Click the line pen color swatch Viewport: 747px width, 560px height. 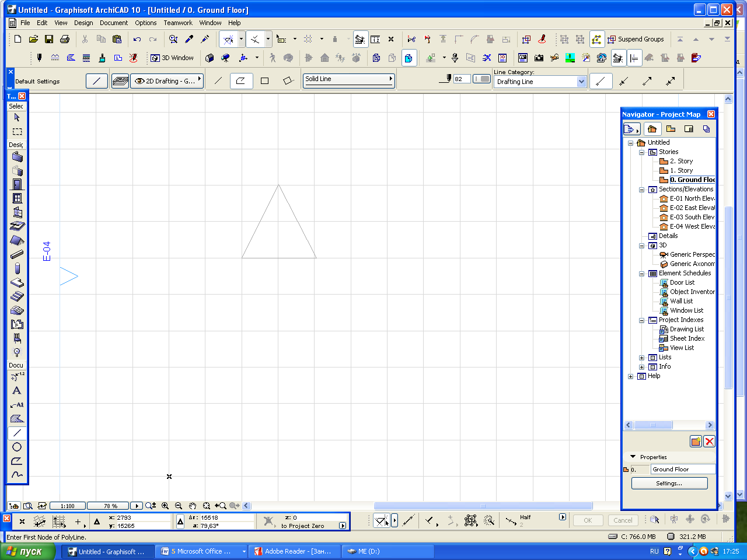tap(481, 79)
